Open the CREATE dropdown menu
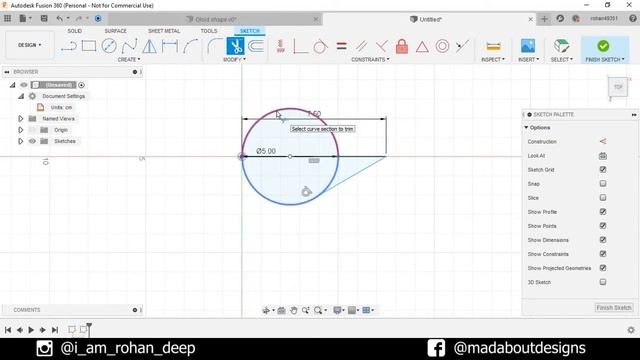The image size is (640, 360). 129,60
